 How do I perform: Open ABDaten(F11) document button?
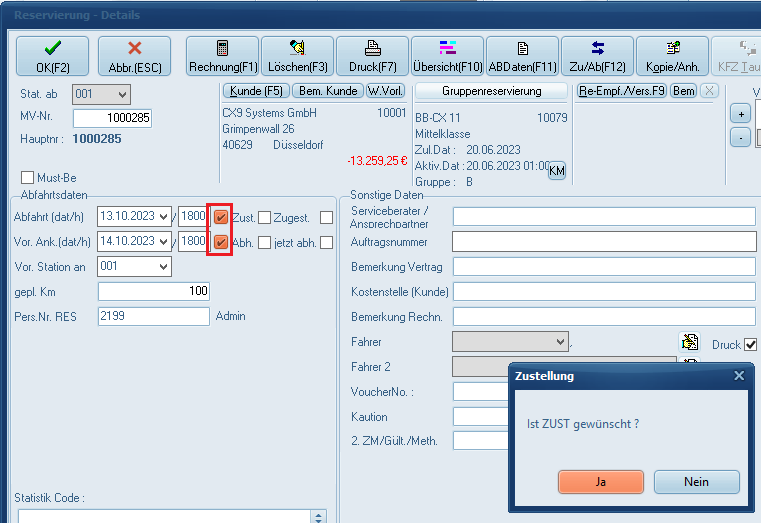coord(522,56)
